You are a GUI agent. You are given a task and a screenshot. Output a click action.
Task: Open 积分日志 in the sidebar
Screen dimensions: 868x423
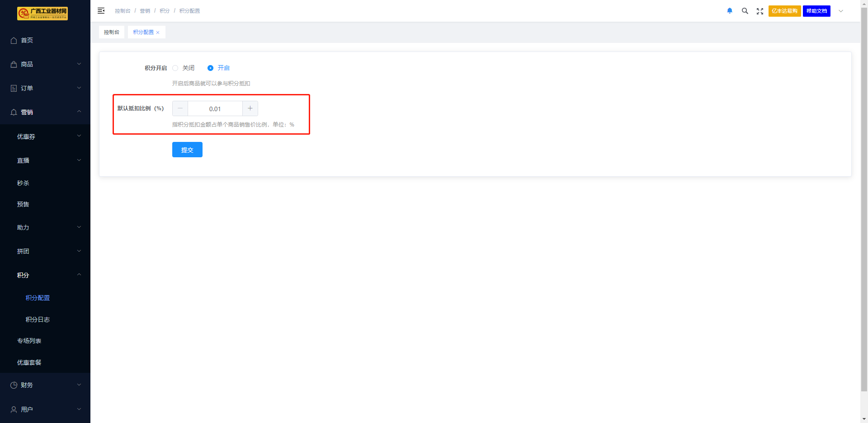point(38,320)
